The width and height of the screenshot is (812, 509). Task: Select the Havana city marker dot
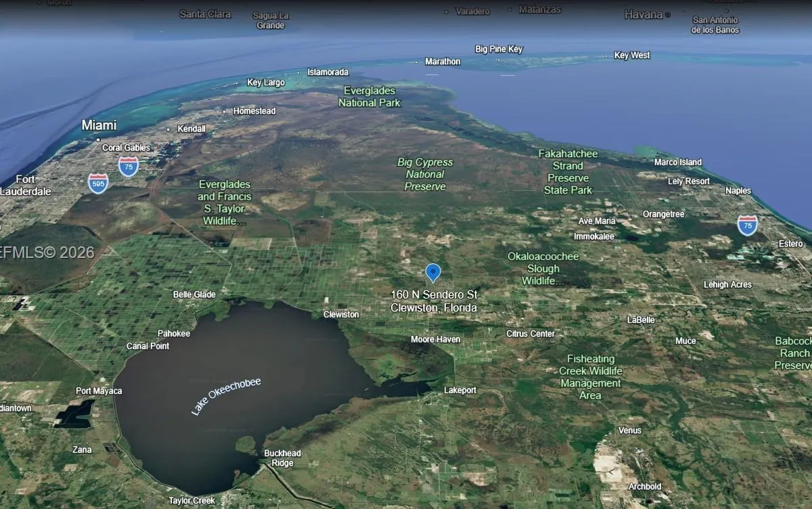point(668,15)
